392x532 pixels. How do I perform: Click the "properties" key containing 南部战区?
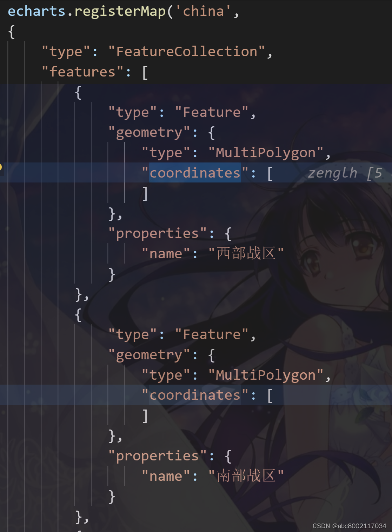pyautogui.click(x=157, y=456)
